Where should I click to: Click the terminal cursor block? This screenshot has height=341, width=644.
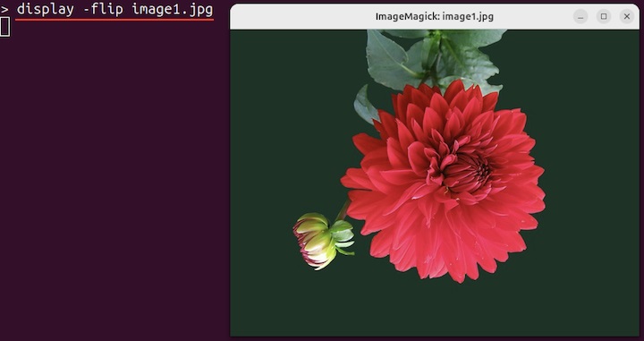pyautogui.click(x=5, y=27)
